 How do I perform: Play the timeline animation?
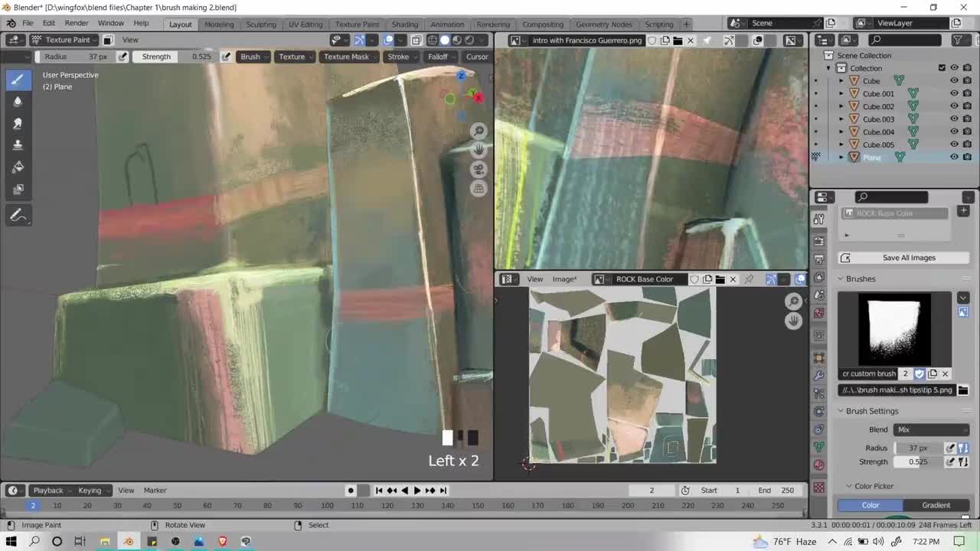[x=416, y=491]
